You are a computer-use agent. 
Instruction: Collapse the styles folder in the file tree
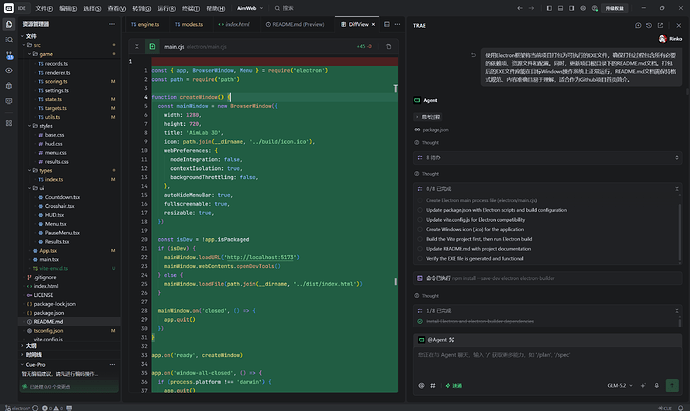tap(46, 126)
